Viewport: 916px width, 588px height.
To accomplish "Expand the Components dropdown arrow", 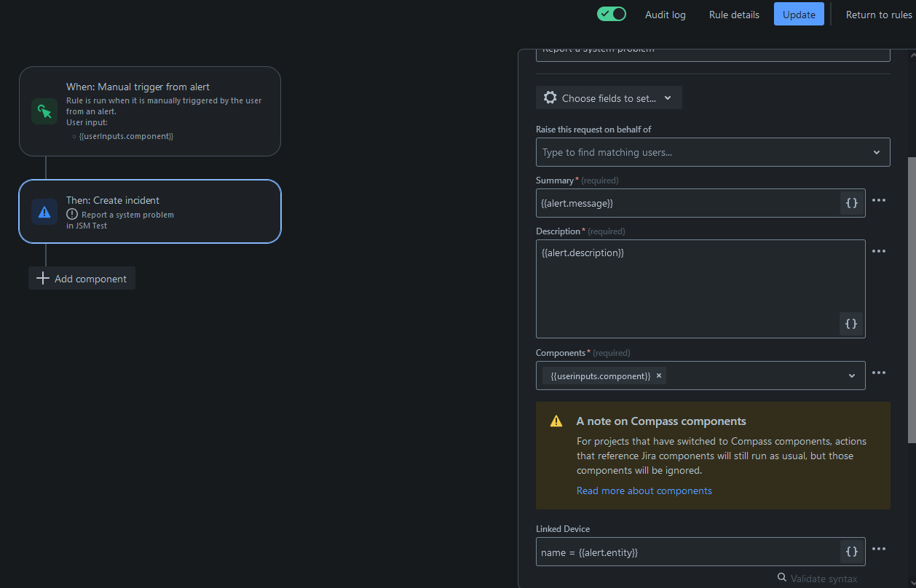I will click(x=852, y=376).
